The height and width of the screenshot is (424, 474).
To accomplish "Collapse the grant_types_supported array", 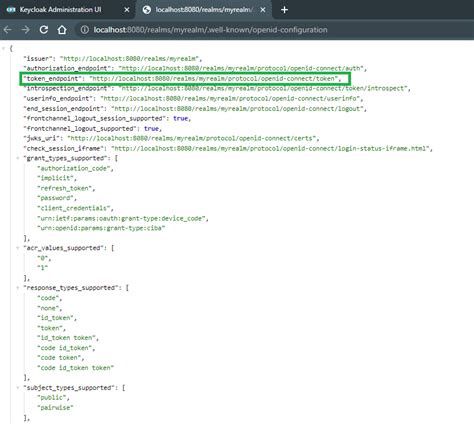I will [18, 158].
